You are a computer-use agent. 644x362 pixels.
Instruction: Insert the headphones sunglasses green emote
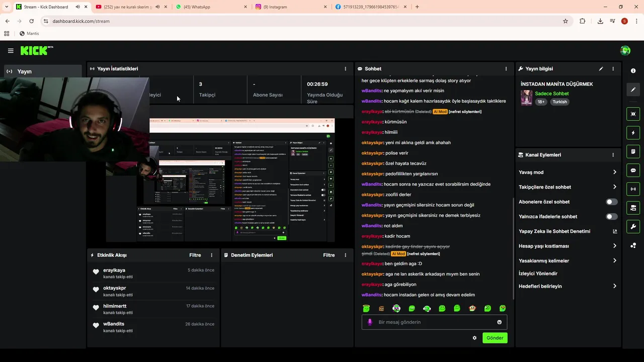(x=396, y=308)
